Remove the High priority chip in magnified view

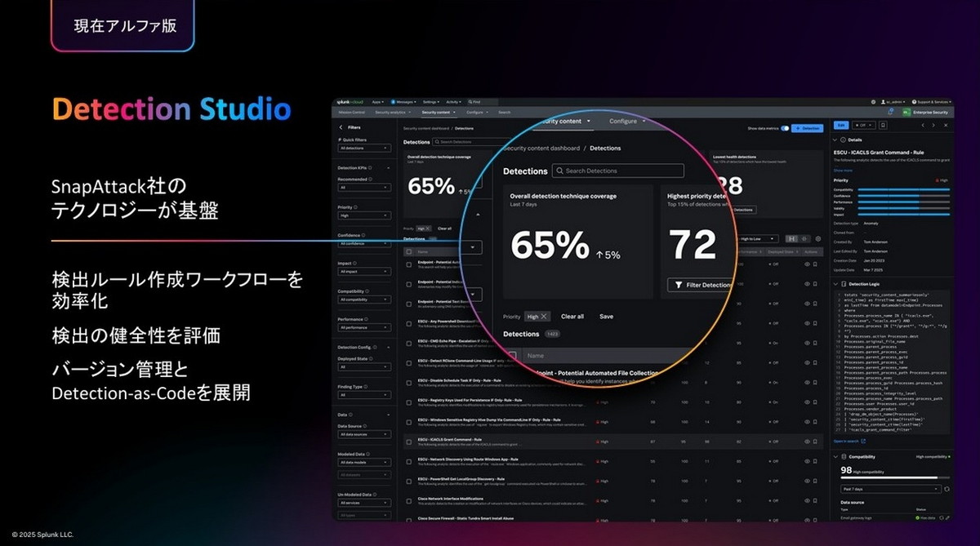point(545,316)
